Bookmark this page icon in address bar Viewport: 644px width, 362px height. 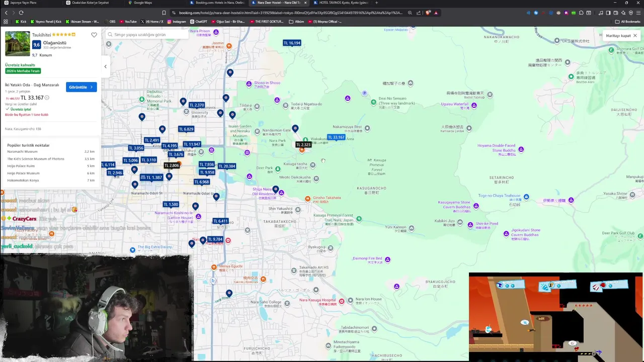164,13
